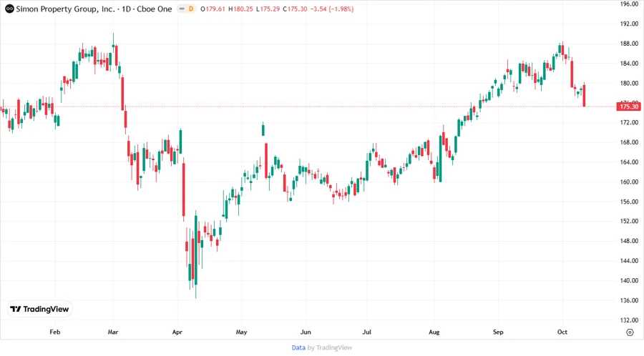Image resolution: width=644 pixels, height=356 pixels.
Task: Click the open value O179.61
Action: coord(214,9)
